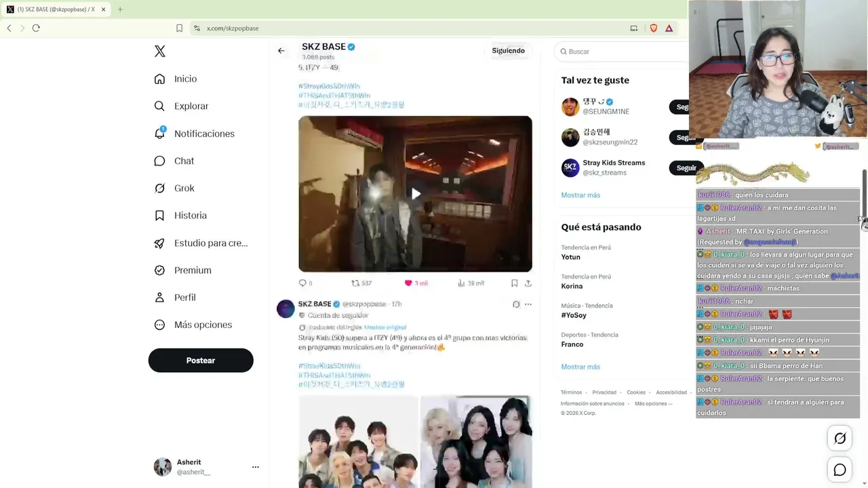Open the Stray Kids group photo
This screenshot has width=868, height=488.
click(358, 442)
